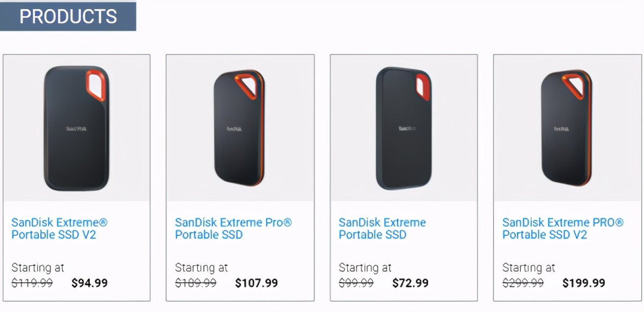Click Extreme PRO Portable SSD V2 image
644x312 pixels.
(x=567, y=129)
